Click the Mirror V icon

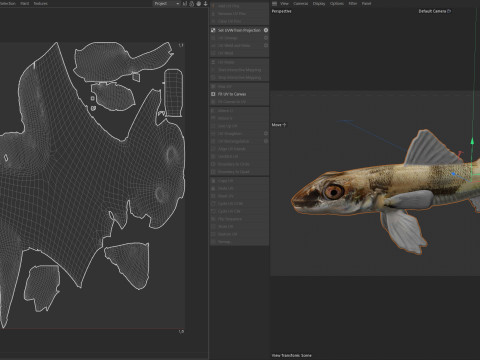tap(213, 118)
